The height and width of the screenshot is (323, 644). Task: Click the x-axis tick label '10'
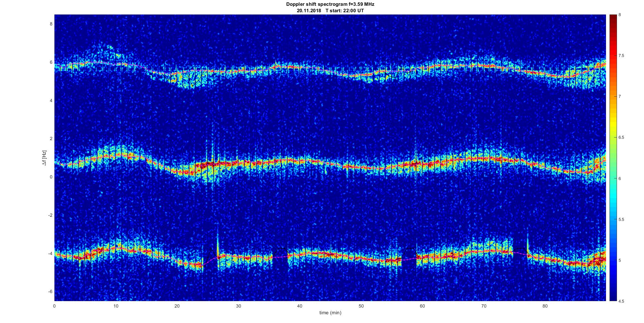pos(116,306)
